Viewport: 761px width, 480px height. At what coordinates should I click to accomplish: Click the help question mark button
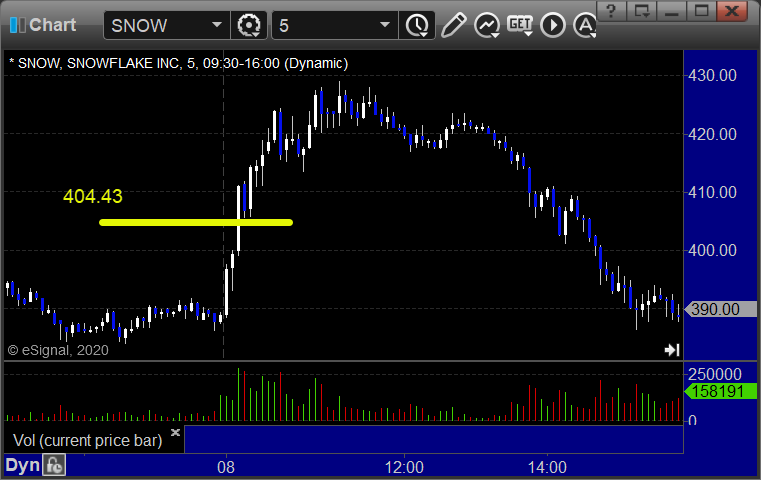tap(612, 11)
